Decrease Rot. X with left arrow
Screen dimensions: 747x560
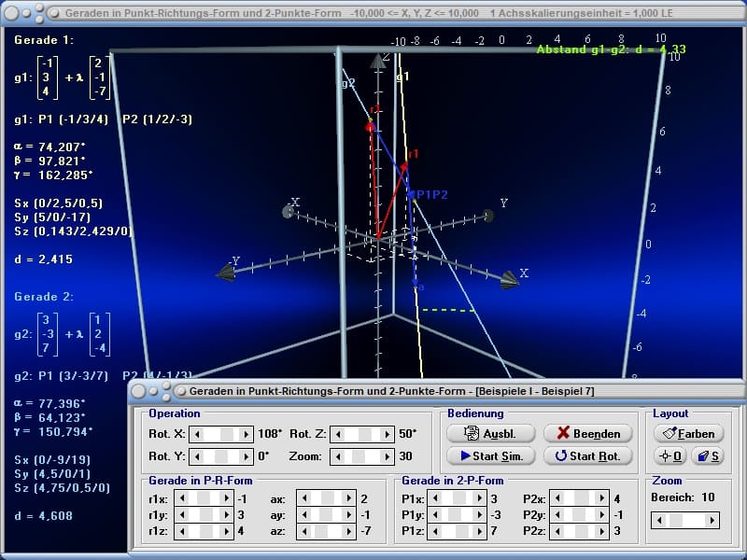point(198,434)
